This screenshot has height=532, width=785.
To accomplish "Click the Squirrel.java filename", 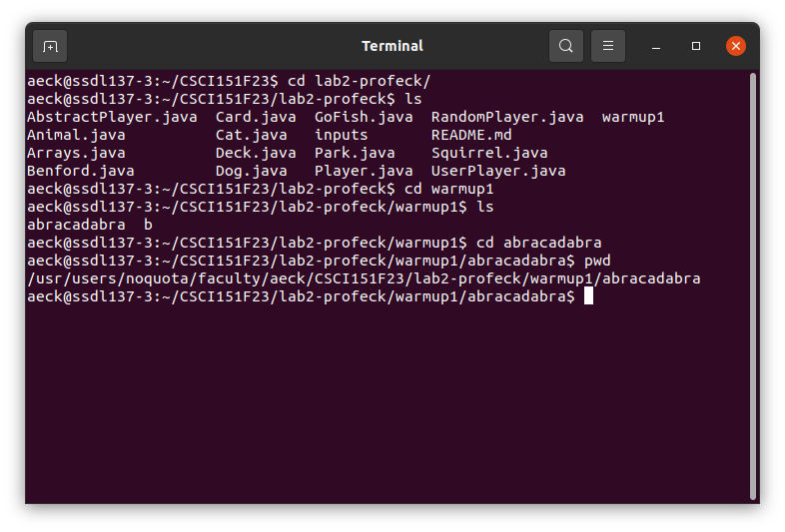I will pos(489,153).
